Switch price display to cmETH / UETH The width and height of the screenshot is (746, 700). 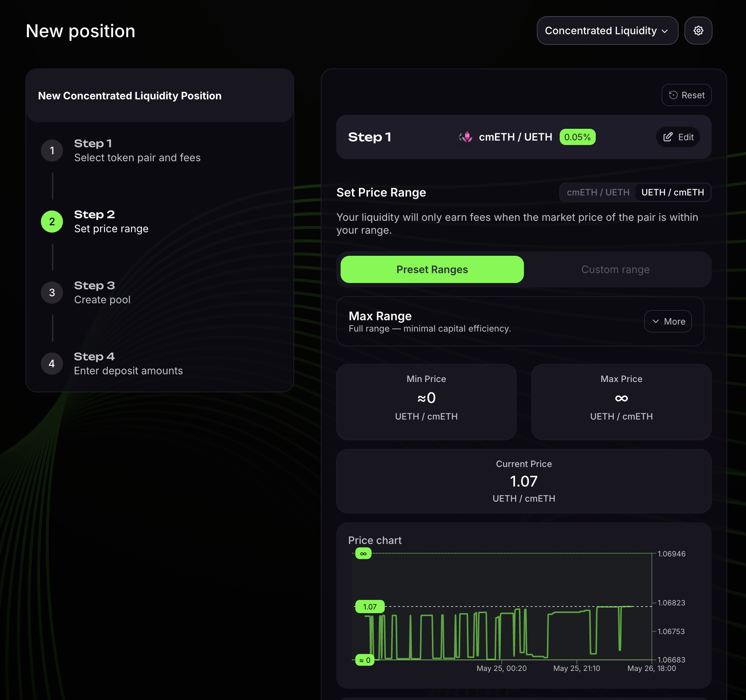coord(598,192)
